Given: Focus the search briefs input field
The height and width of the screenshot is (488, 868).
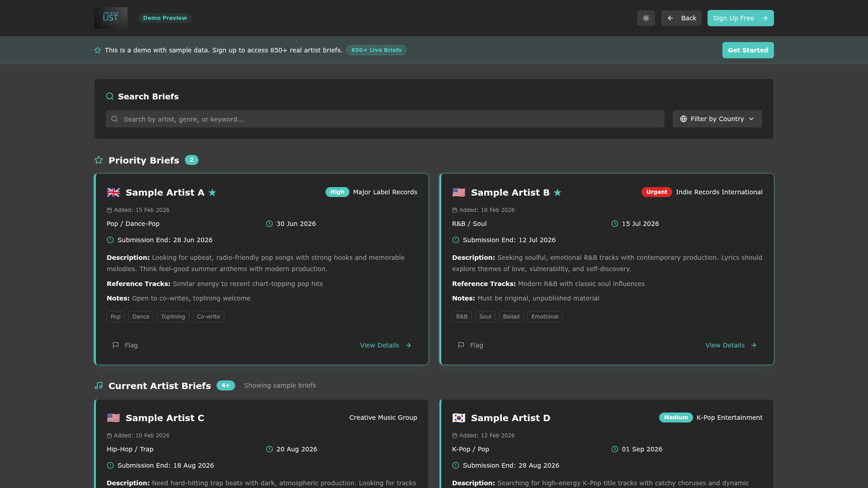Looking at the screenshot, I should [x=385, y=119].
